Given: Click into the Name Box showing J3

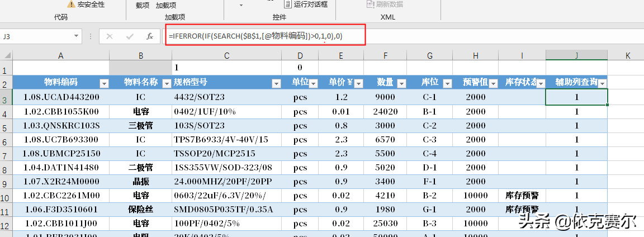Looking at the screenshot, I should click(x=37, y=36).
